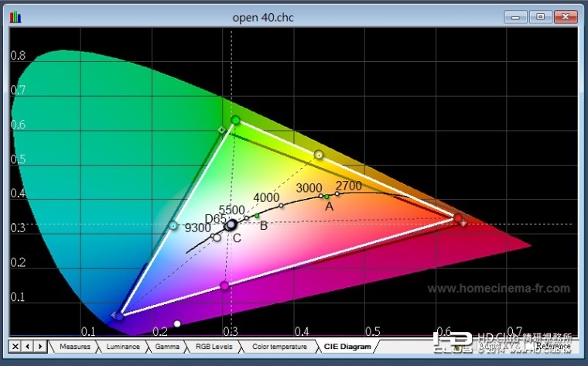Go to the RGB Levels tab
588x366 pixels.
pos(214,347)
